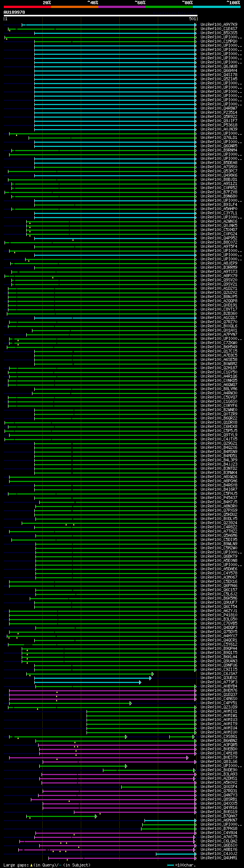Open hit UniRef100_Q498K6
This screenshot has height=868, width=244.
point(219,176)
